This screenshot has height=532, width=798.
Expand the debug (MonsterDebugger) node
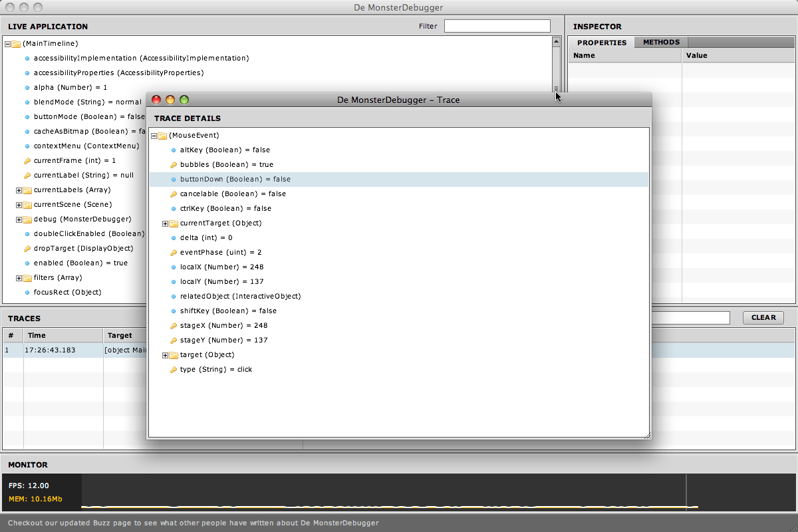tap(19, 219)
